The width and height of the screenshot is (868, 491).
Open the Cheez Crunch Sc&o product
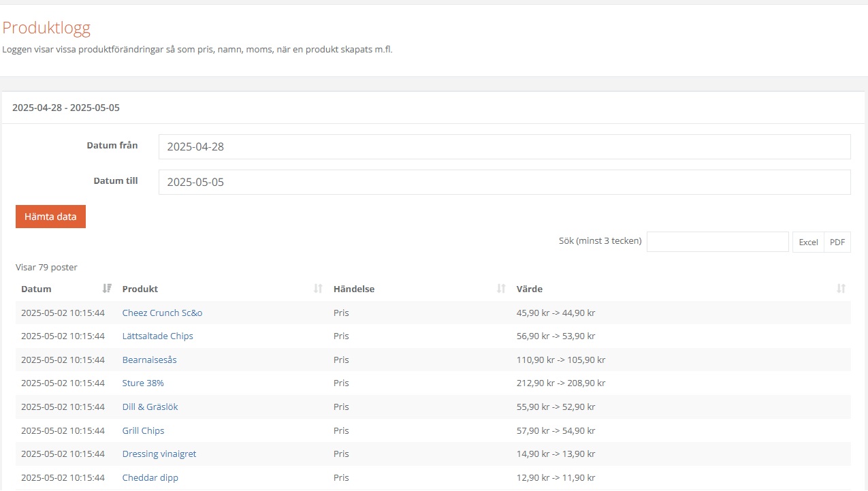coord(162,313)
